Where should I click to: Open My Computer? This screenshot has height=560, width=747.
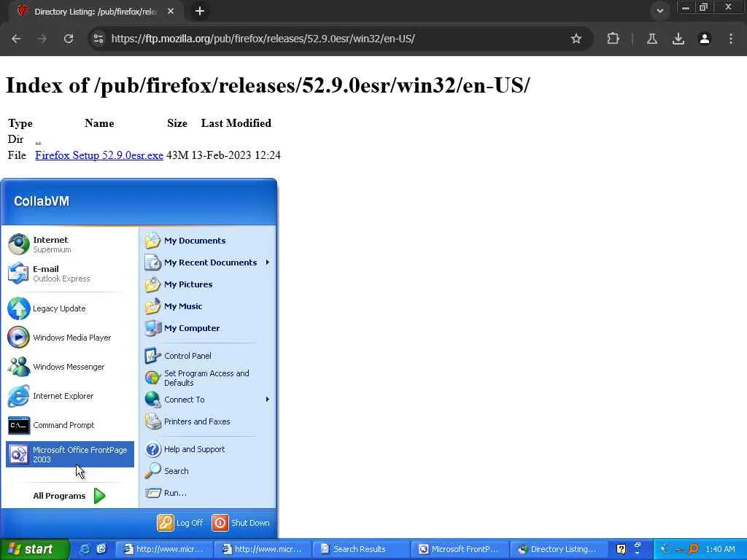208,328
